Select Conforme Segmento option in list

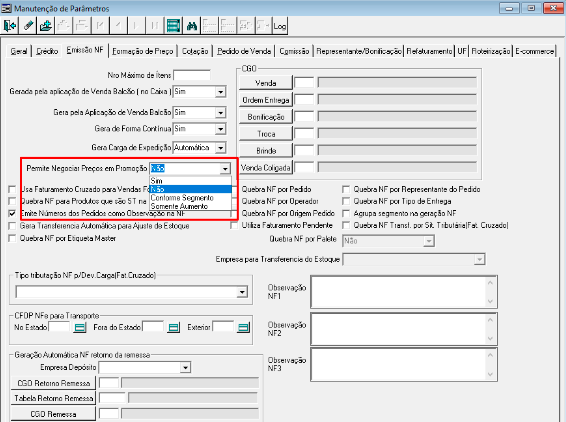pos(190,198)
